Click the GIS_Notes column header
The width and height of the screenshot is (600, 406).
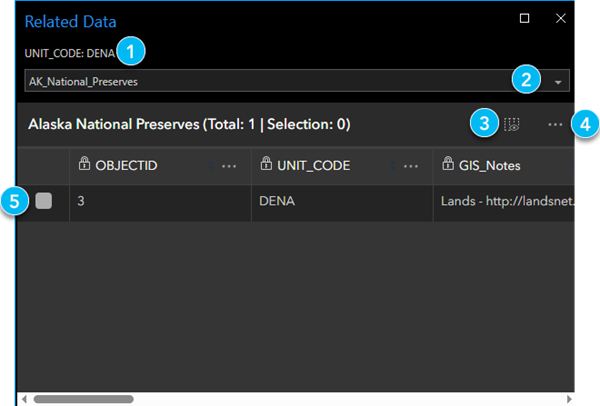[493, 166]
